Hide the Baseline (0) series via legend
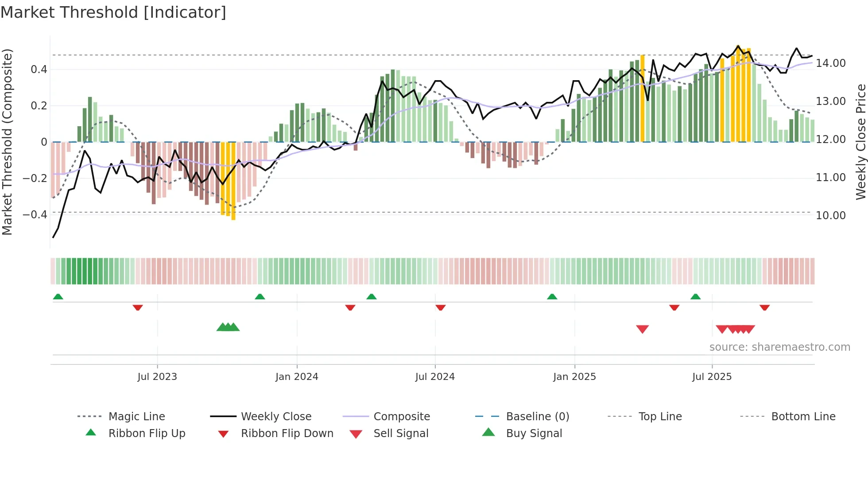The image size is (868, 488). (x=537, y=417)
